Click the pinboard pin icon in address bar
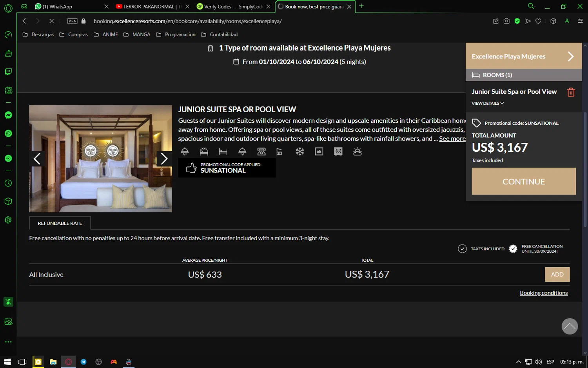 (496, 21)
